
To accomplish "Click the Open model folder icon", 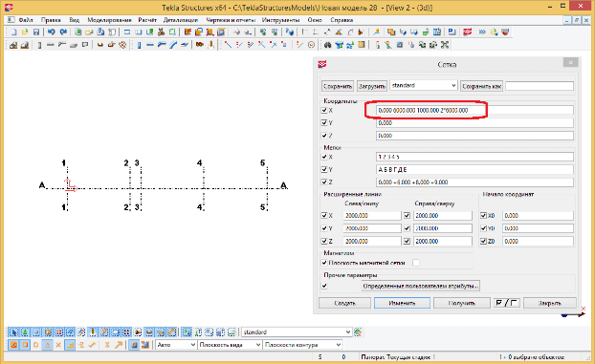I will point(25,32).
